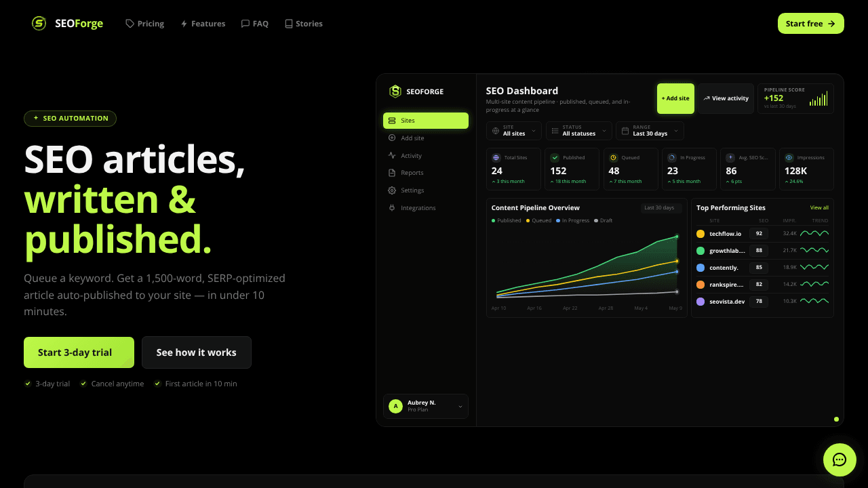
Task: Open Integrations in the dashboard sidebar
Action: (x=426, y=208)
